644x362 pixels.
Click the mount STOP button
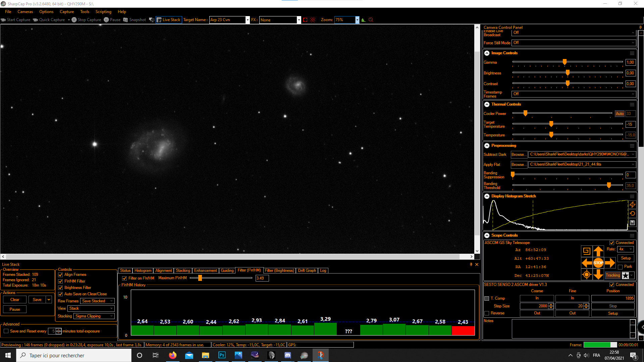pos(598,263)
